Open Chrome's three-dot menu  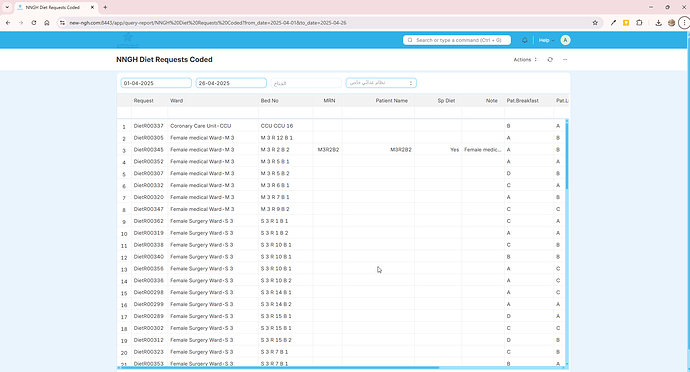click(x=684, y=23)
